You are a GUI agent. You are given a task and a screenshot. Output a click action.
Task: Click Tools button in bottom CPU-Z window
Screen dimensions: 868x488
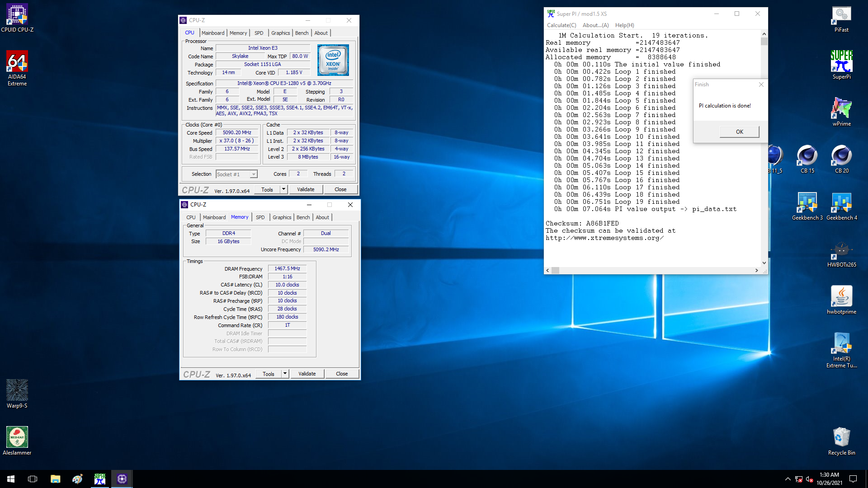(x=269, y=374)
